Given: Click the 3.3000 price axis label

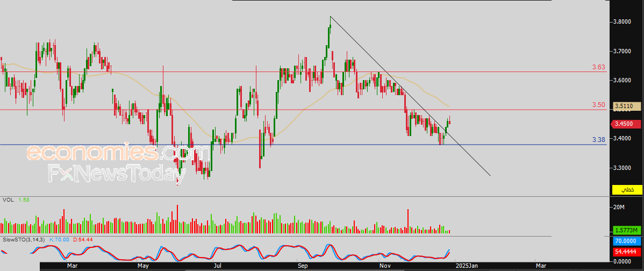Looking at the screenshot, I should tap(622, 168).
